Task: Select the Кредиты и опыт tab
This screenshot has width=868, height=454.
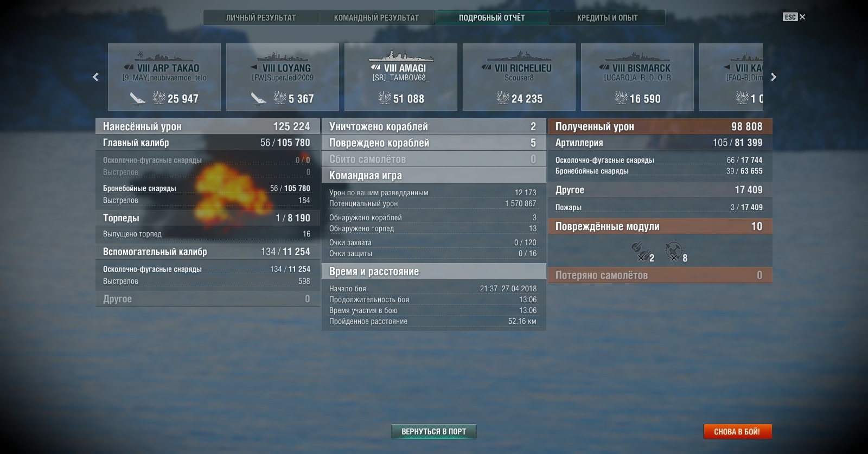Action: [x=608, y=18]
